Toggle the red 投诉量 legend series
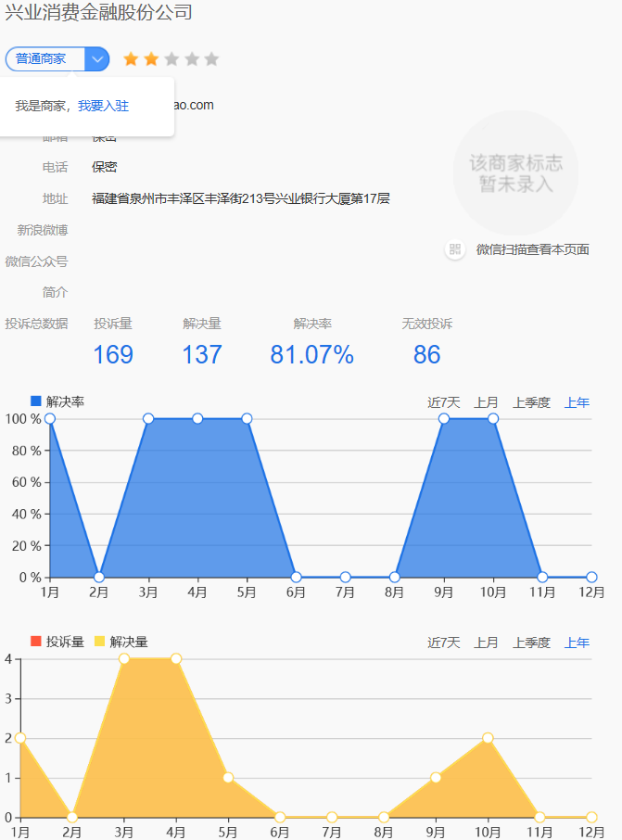 point(57,642)
